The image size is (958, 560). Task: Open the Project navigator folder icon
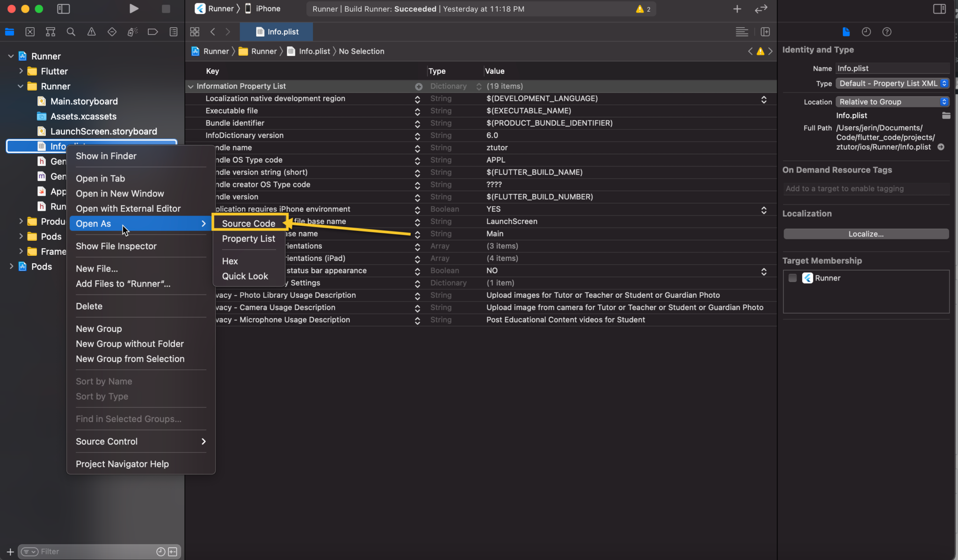(x=9, y=32)
